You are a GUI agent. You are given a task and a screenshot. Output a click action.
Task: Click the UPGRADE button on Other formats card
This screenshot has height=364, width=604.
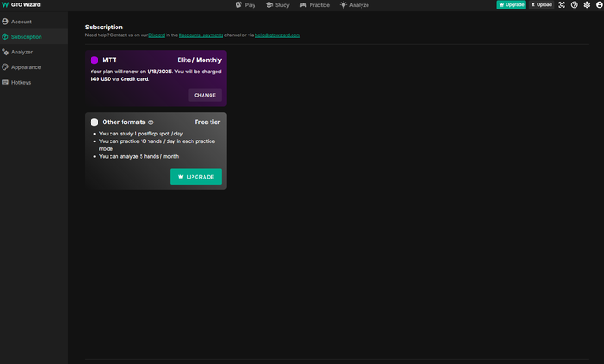click(x=196, y=177)
